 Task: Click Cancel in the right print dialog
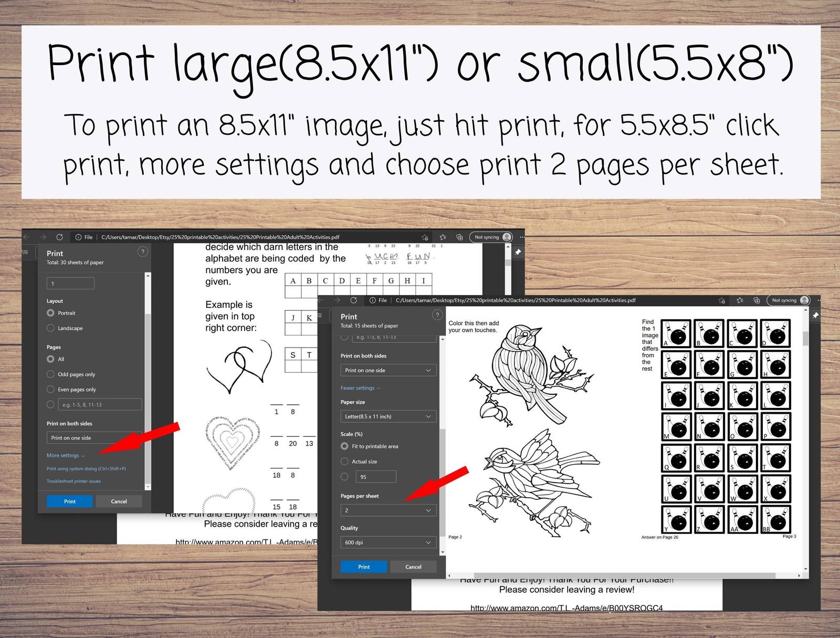click(413, 567)
